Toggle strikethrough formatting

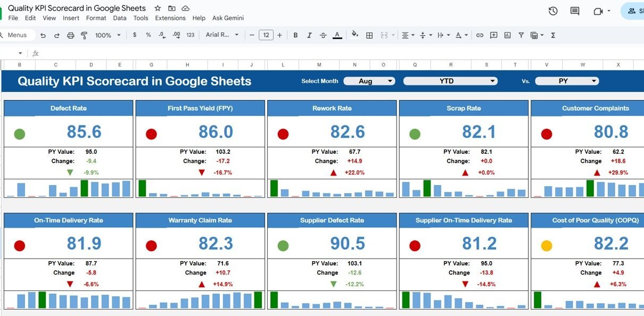[323, 35]
